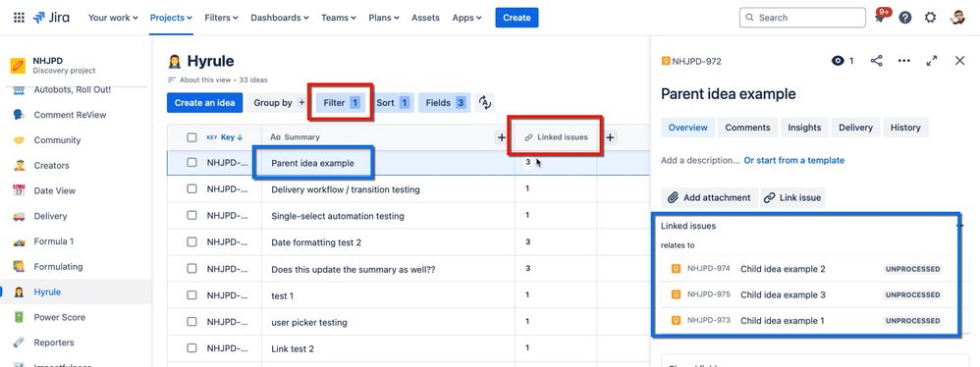Image resolution: width=980 pixels, height=367 pixels.
Task: Check the 'Does this update the summary' checkbox
Action: [191, 269]
